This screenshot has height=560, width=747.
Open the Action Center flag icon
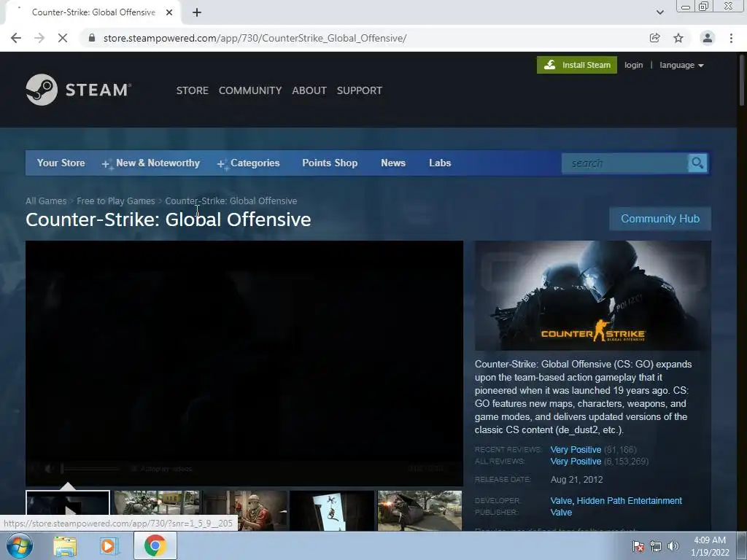pos(638,546)
